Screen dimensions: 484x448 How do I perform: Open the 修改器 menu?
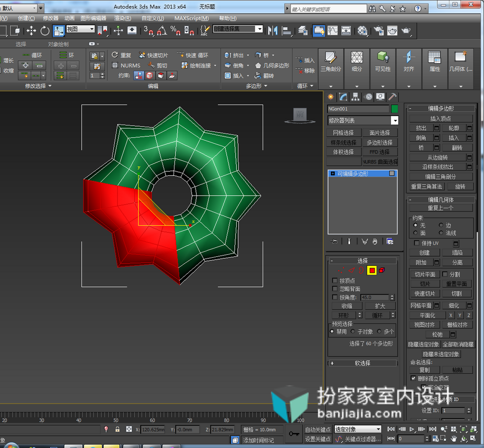pyautogui.click(x=51, y=18)
